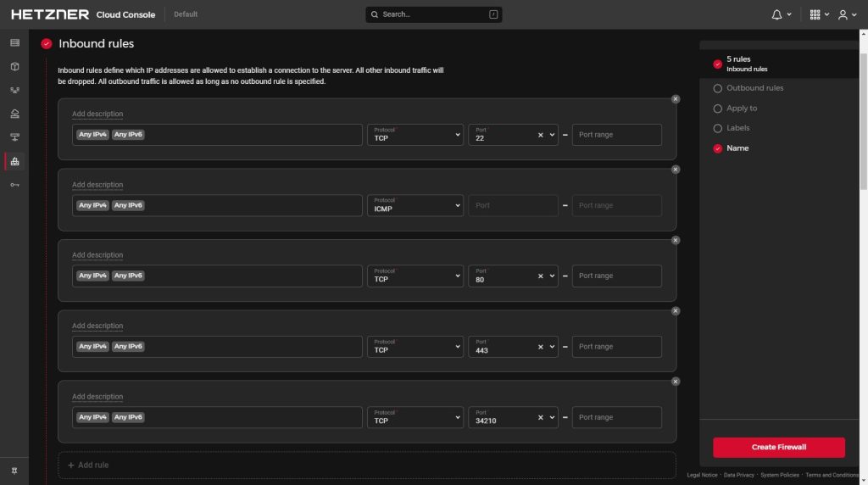Click Add description on the port 80 rule
Image resolution: width=868 pixels, height=485 pixels.
pos(97,255)
